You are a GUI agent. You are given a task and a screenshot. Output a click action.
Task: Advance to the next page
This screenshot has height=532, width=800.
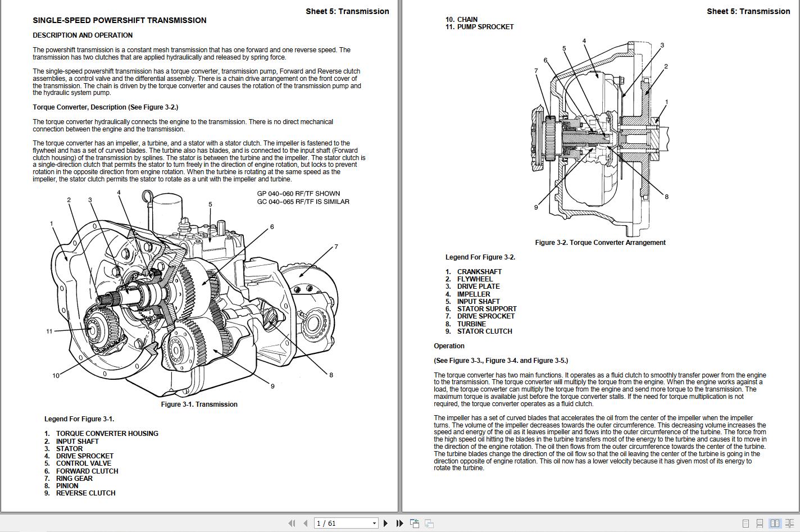(386, 523)
